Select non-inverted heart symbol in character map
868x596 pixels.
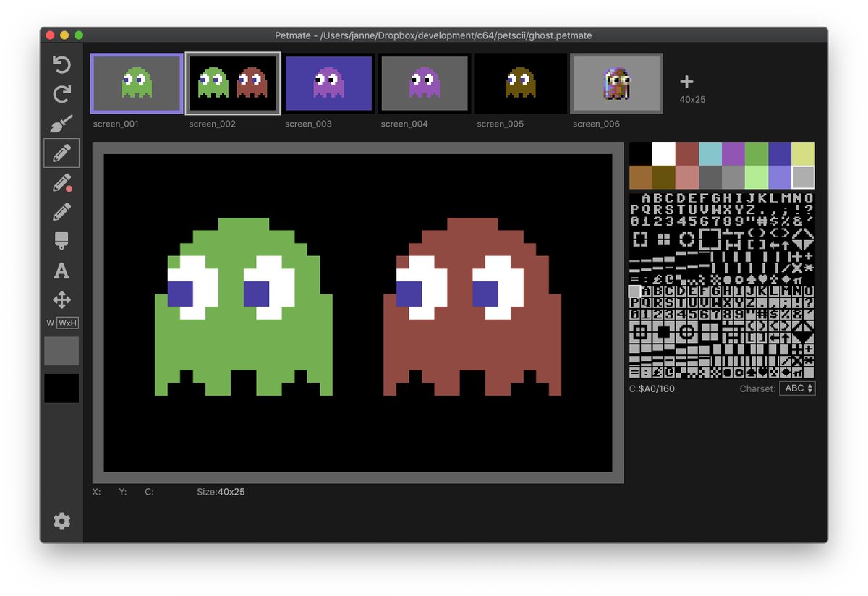[763, 278]
